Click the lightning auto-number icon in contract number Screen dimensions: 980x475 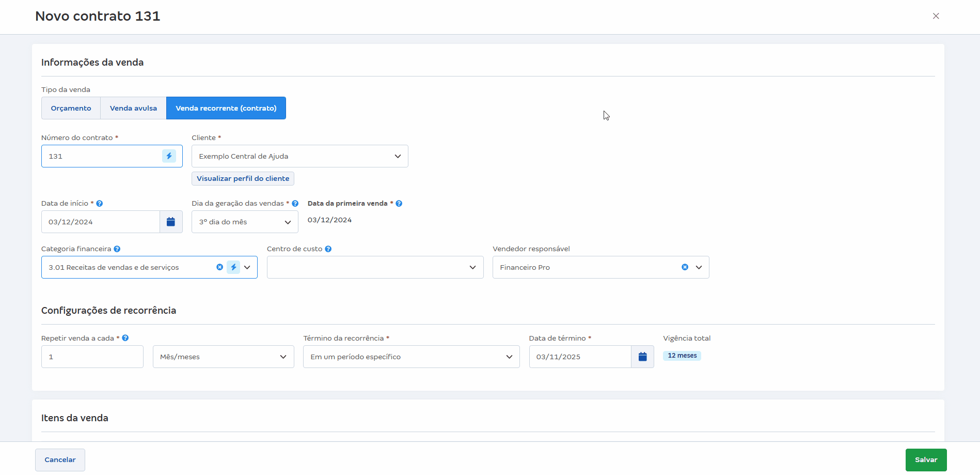169,156
